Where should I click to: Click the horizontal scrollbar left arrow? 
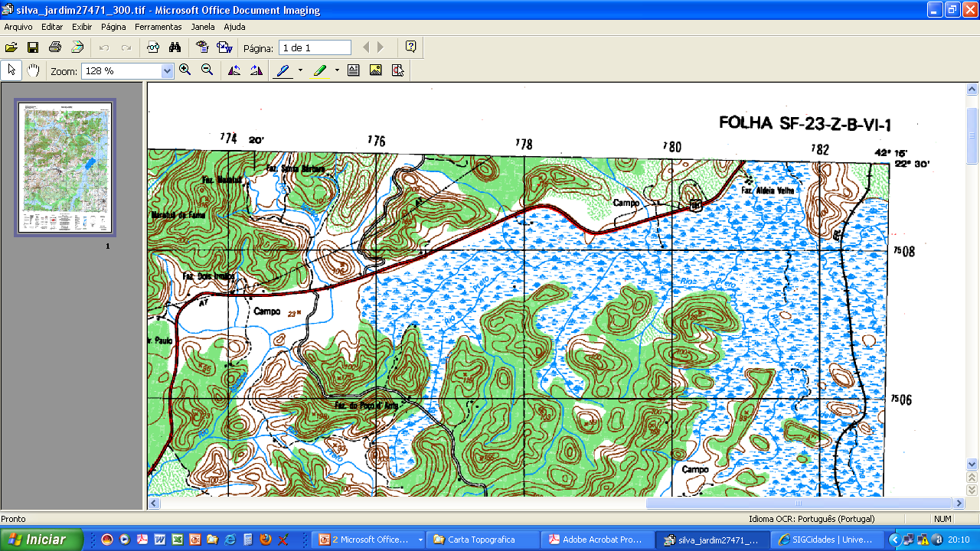pos(154,503)
